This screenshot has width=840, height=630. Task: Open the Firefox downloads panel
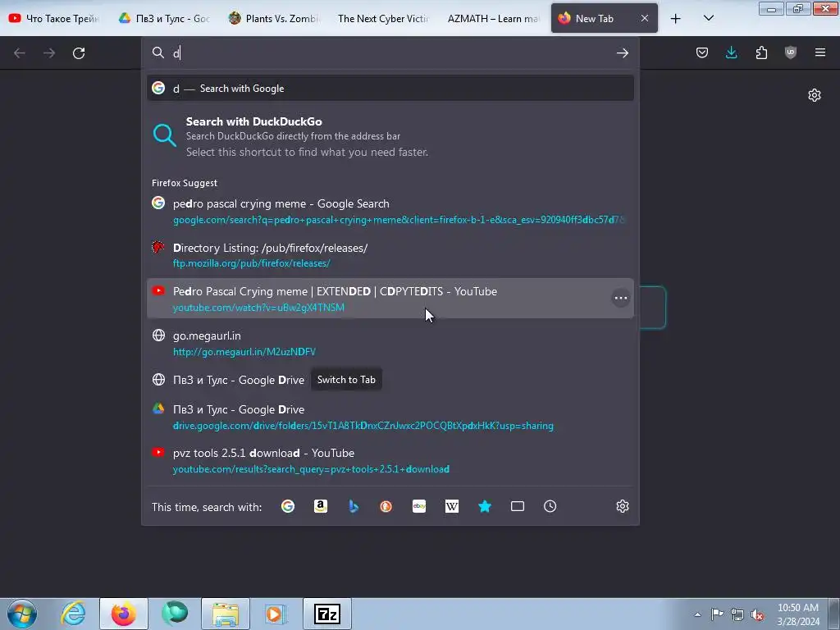tap(731, 52)
